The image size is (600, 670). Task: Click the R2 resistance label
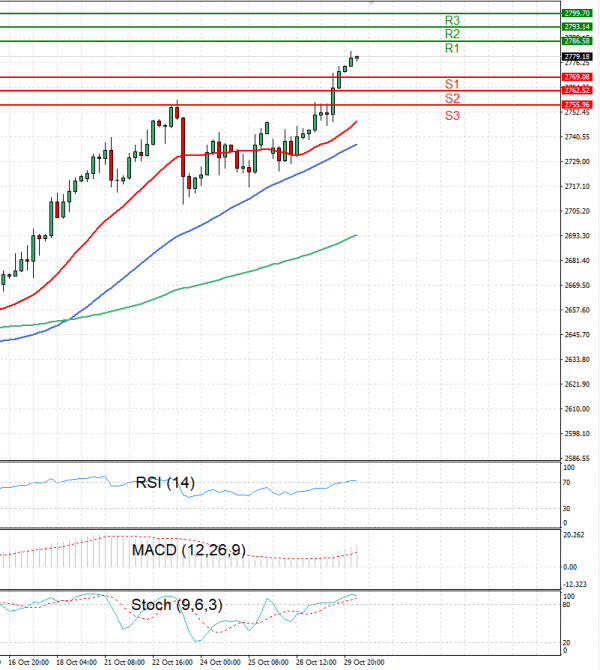tap(452, 34)
